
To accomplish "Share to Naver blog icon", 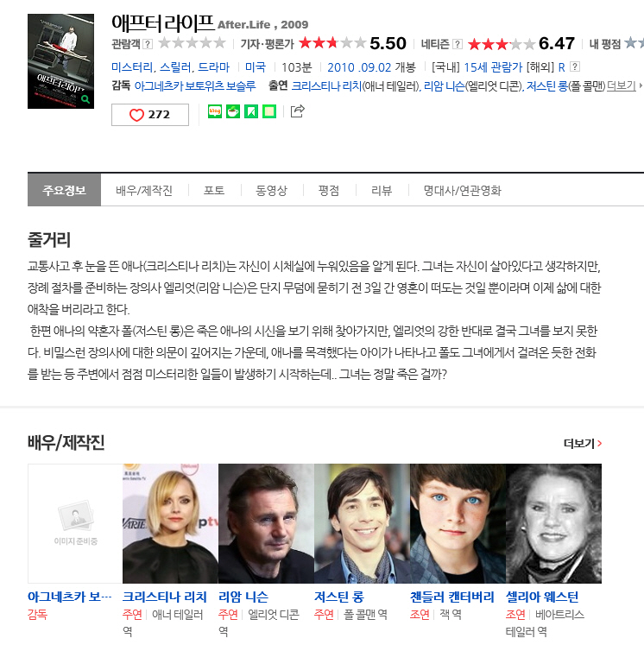I will pyautogui.click(x=215, y=111).
